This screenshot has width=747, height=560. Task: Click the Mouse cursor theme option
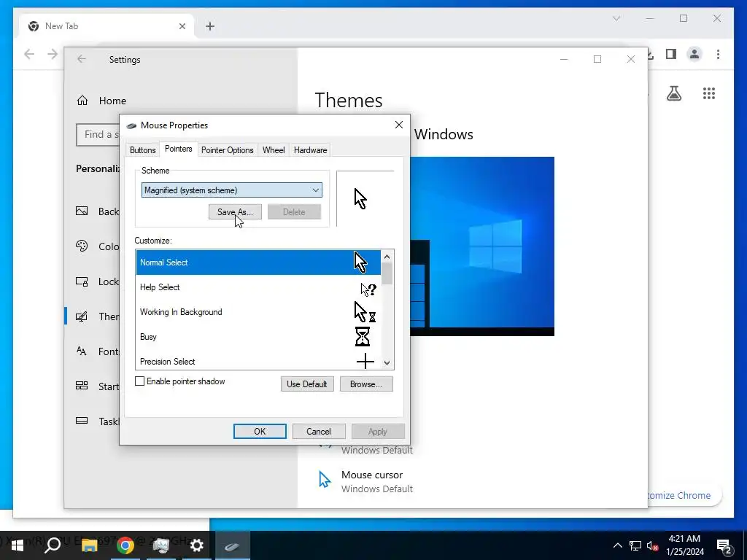pyautogui.click(x=366, y=481)
